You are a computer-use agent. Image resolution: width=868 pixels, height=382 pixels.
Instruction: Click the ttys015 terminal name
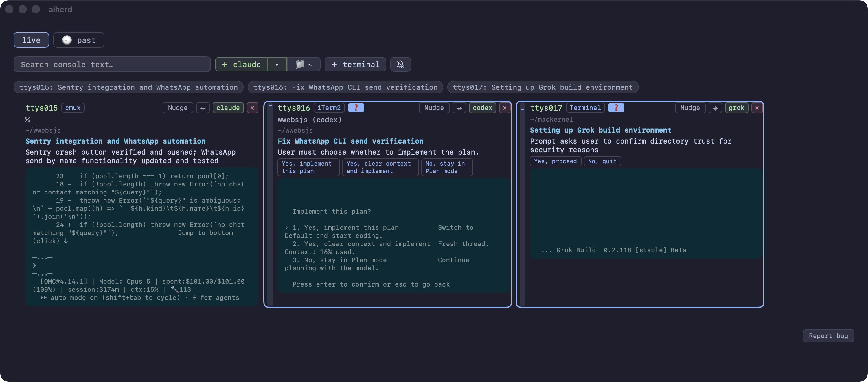(41, 108)
